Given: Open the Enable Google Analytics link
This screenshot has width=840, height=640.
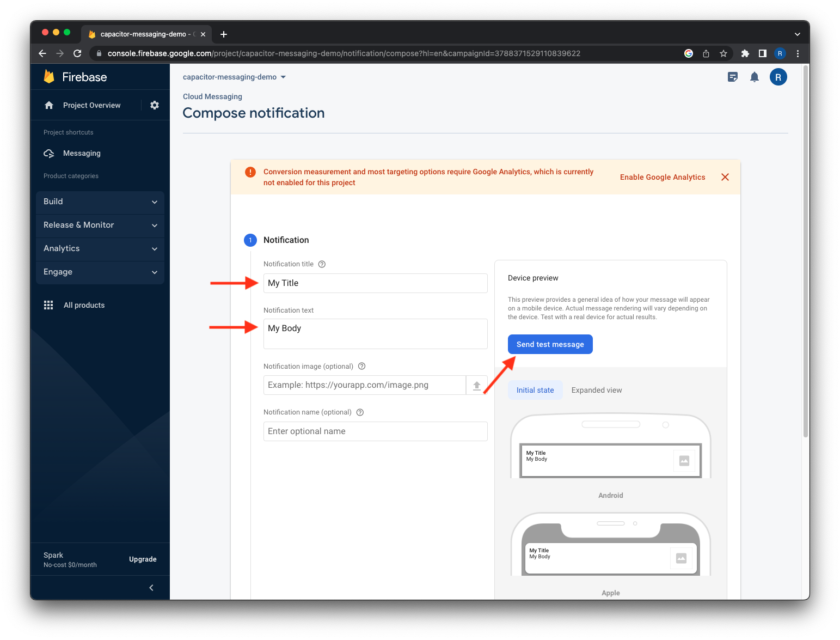Looking at the screenshot, I should [x=662, y=177].
